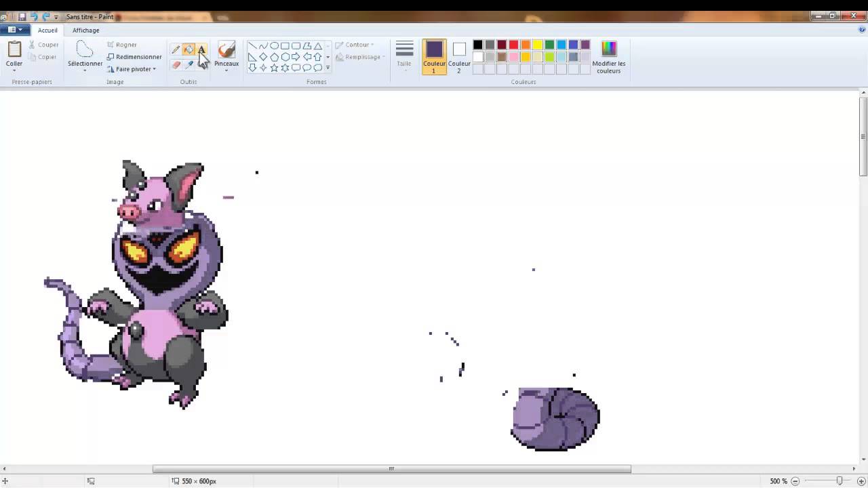Open Modifier les couleurs color editor
868x488 pixels.
point(609,58)
